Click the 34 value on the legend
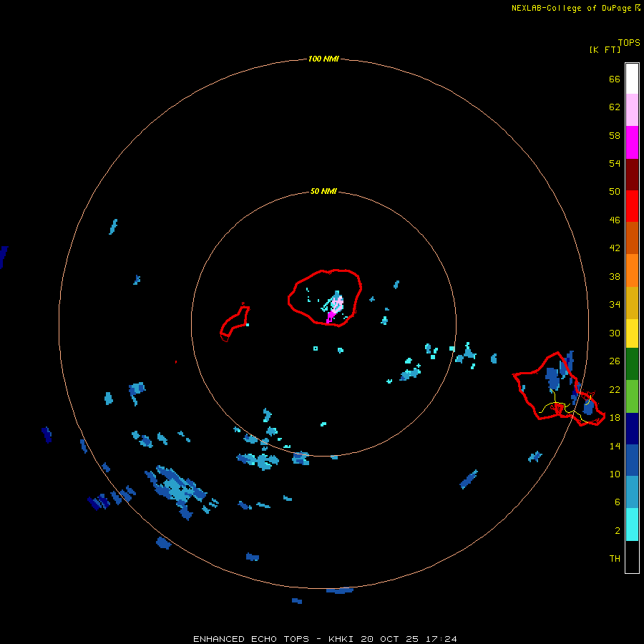Screen dimensions: 644x644 615,305
